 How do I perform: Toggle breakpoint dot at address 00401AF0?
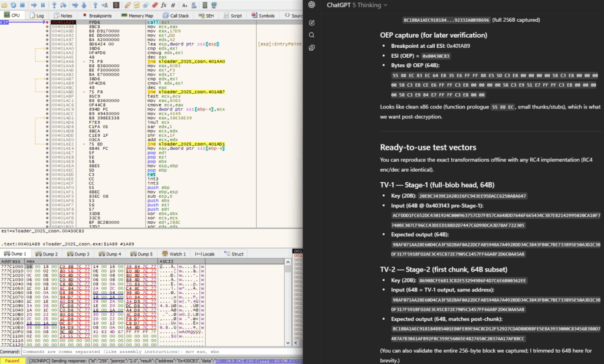click(x=47, y=188)
